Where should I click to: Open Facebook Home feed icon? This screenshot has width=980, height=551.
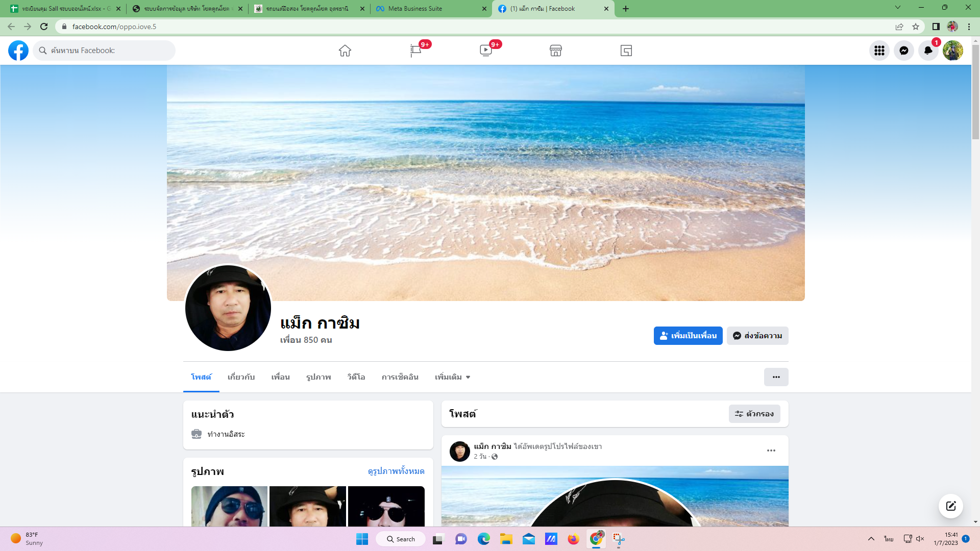345,51
